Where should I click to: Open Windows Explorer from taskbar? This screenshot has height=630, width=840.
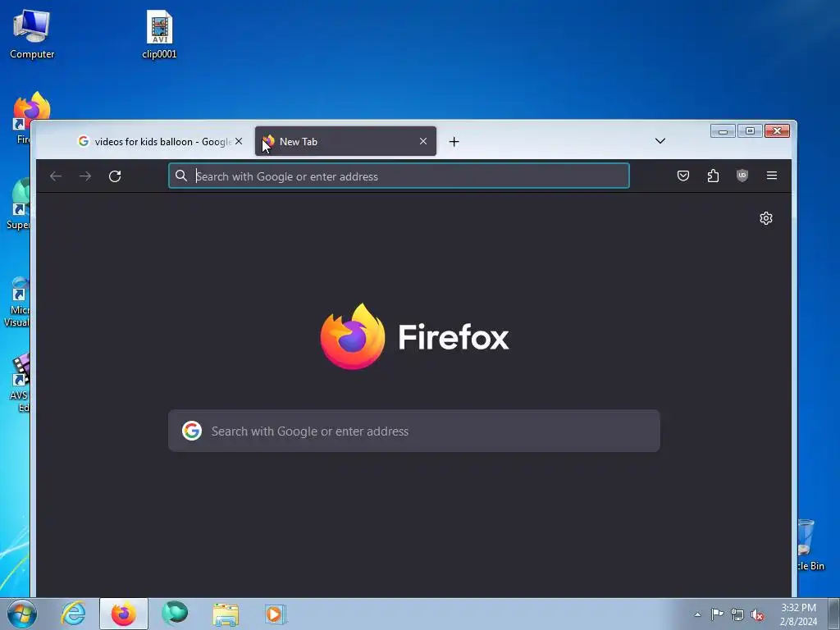coord(226,614)
